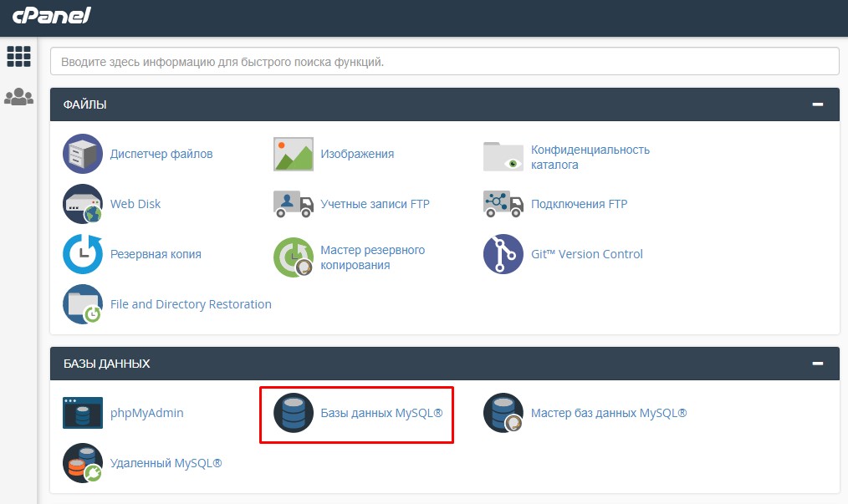Click the Удаленный MySQL icon

point(83,463)
